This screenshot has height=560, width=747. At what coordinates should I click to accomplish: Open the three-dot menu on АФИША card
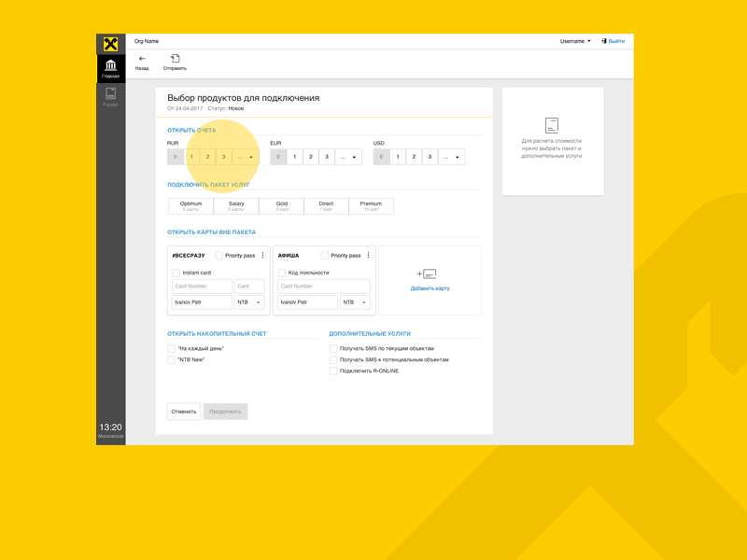(x=368, y=255)
